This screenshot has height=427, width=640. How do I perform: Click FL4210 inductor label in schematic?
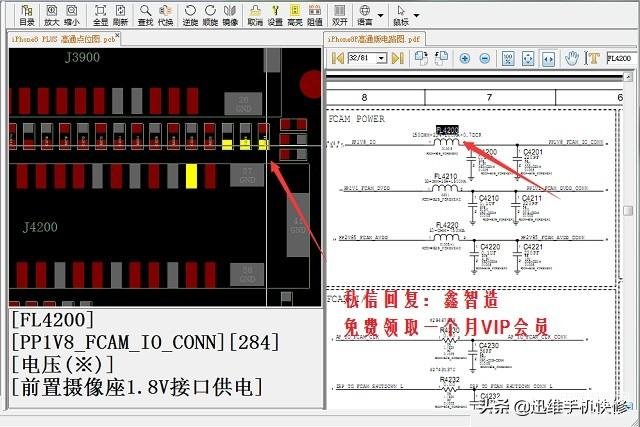(446, 176)
